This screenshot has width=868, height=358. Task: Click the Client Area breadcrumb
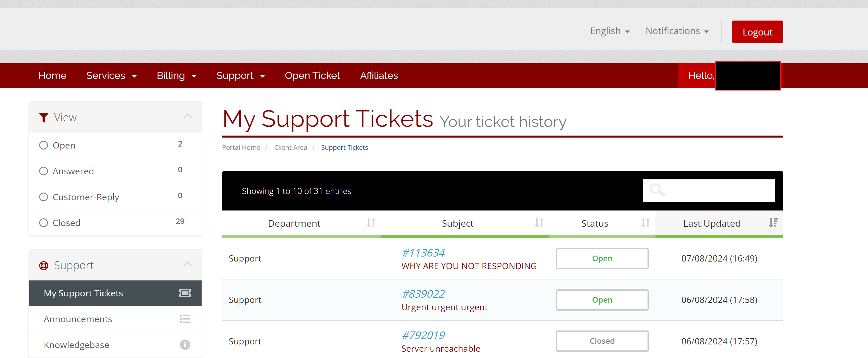(290, 148)
